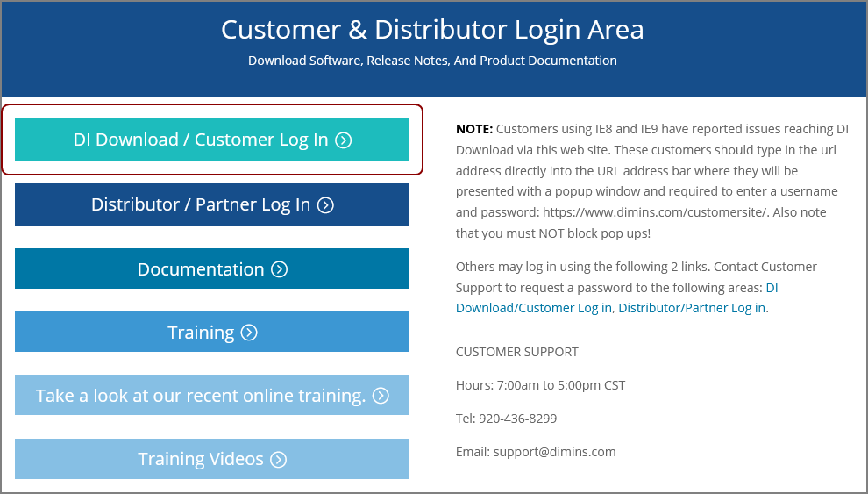
Task: Click the CUSTOMER SUPPORT label
Action: click(517, 352)
